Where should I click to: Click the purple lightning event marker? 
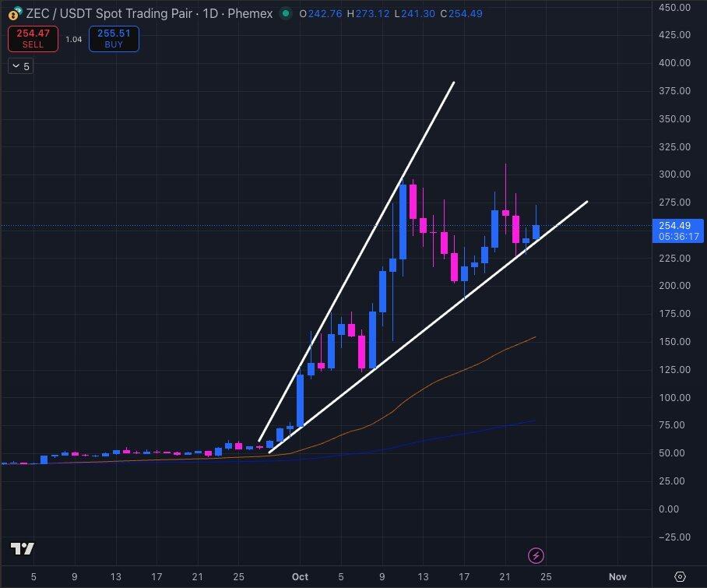pyautogui.click(x=536, y=555)
